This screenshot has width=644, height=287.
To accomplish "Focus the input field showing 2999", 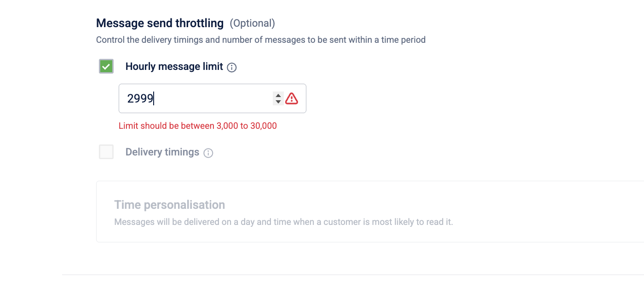I will point(213,98).
